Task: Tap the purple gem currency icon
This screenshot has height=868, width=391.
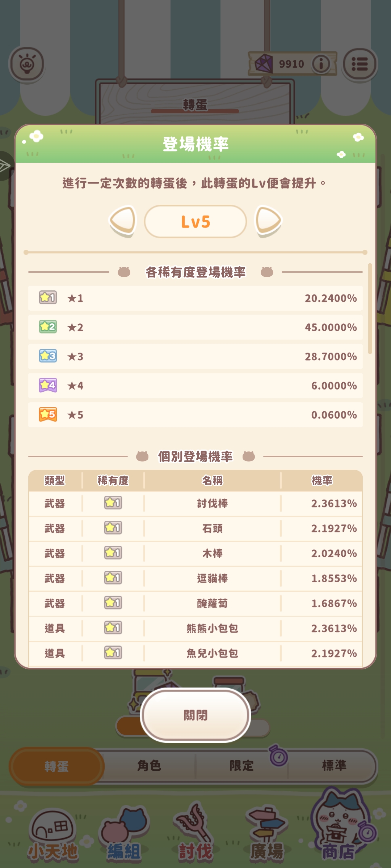Action: (264, 64)
